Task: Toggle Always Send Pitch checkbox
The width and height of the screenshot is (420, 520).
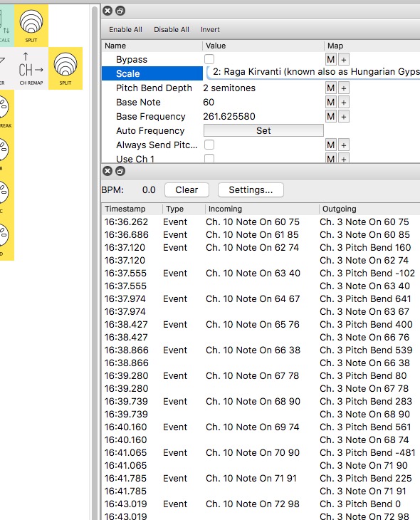Action: tap(209, 145)
